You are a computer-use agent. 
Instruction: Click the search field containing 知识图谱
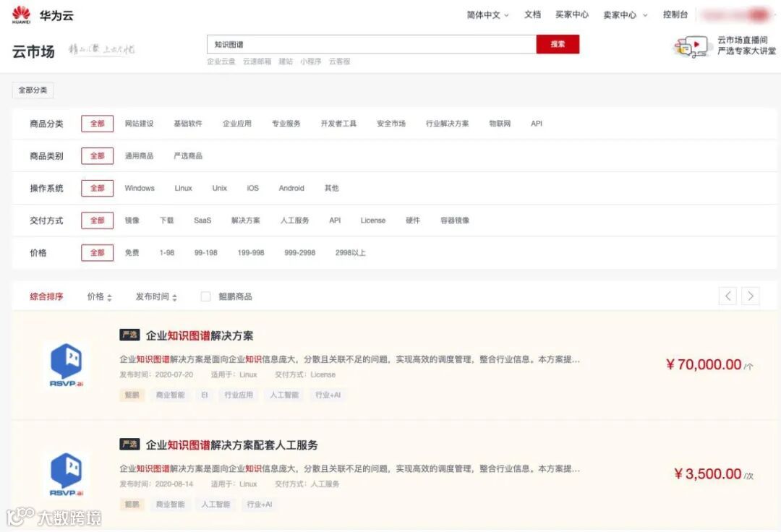tap(372, 44)
